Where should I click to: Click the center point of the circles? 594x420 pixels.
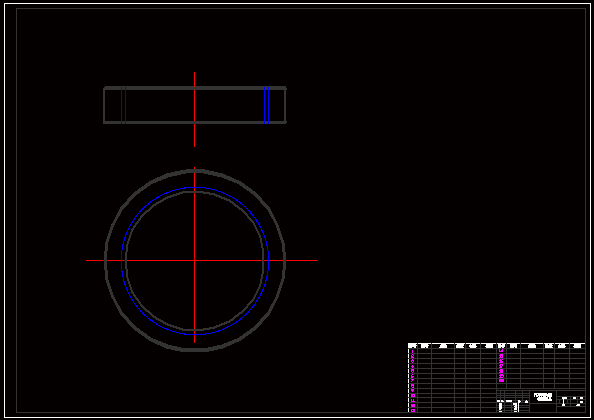(x=194, y=261)
